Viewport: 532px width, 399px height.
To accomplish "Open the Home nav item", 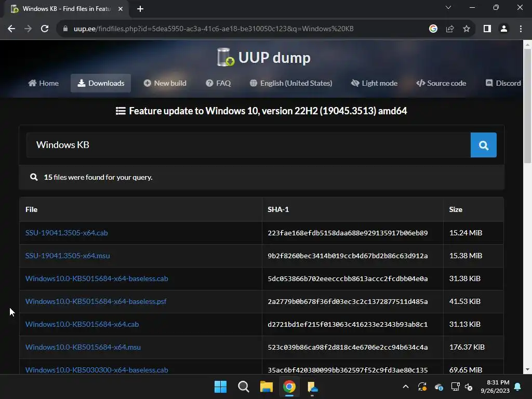I will [x=44, y=83].
